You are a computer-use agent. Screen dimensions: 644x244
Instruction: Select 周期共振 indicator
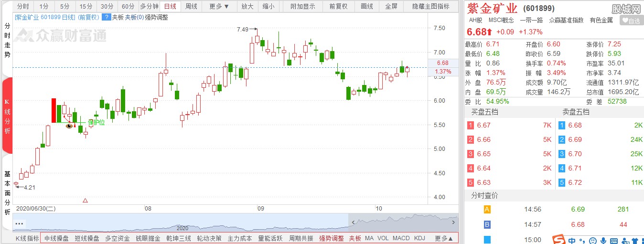point(301,238)
